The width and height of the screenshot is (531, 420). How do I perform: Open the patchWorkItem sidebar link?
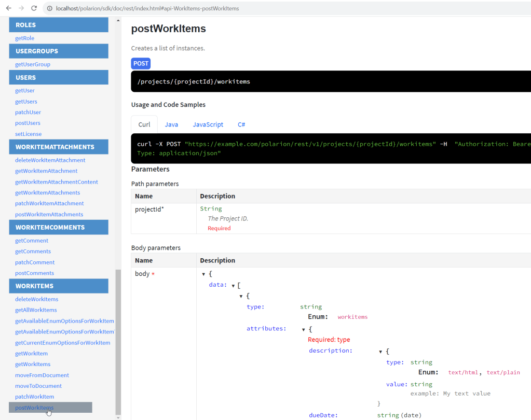point(34,397)
